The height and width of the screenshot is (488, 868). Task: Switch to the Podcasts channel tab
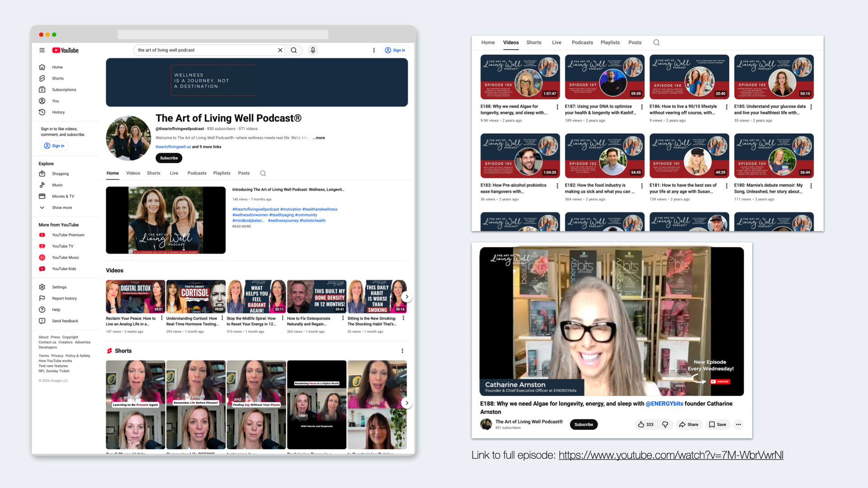tap(197, 174)
